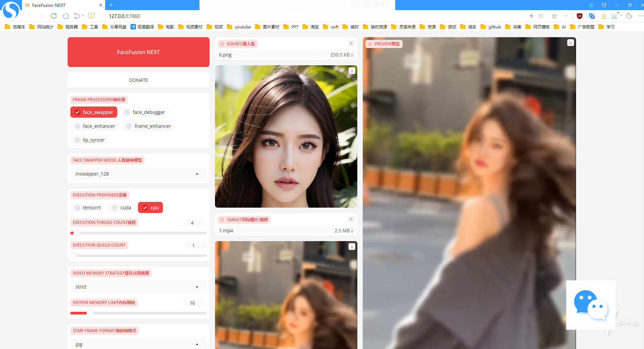Click the address bar 127.0.0.1:7860
644x349 pixels.
click(x=124, y=16)
